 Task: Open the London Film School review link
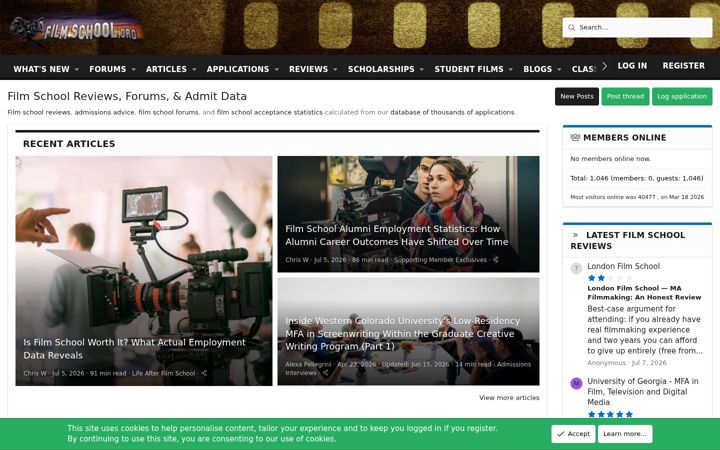pyautogui.click(x=623, y=266)
